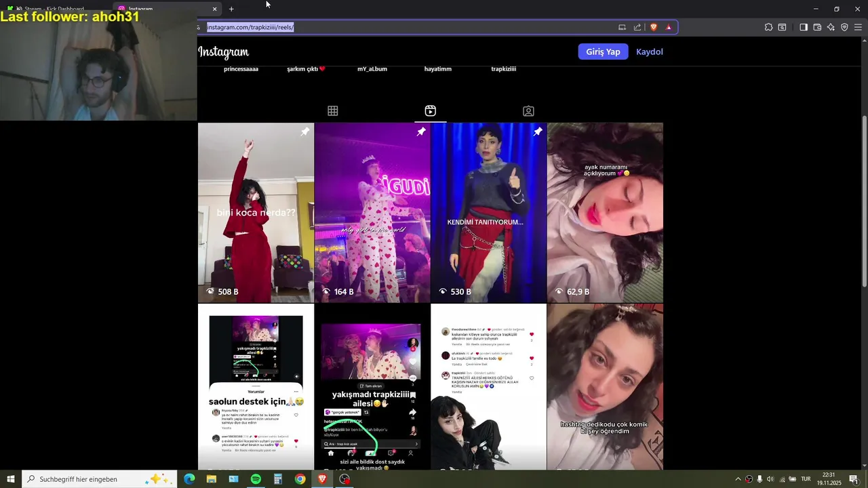The height and width of the screenshot is (488, 868).
Task: Open the Posts grid tab icon
Action: click(332, 110)
